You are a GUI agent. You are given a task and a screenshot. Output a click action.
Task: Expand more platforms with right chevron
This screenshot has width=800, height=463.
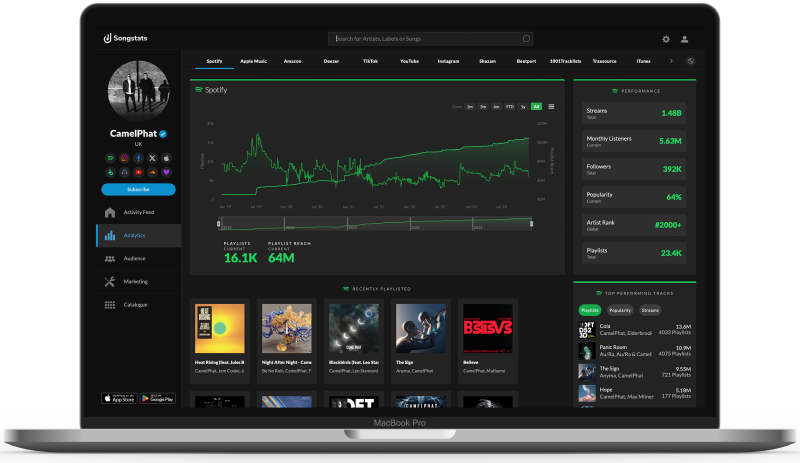pyautogui.click(x=671, y=61)
